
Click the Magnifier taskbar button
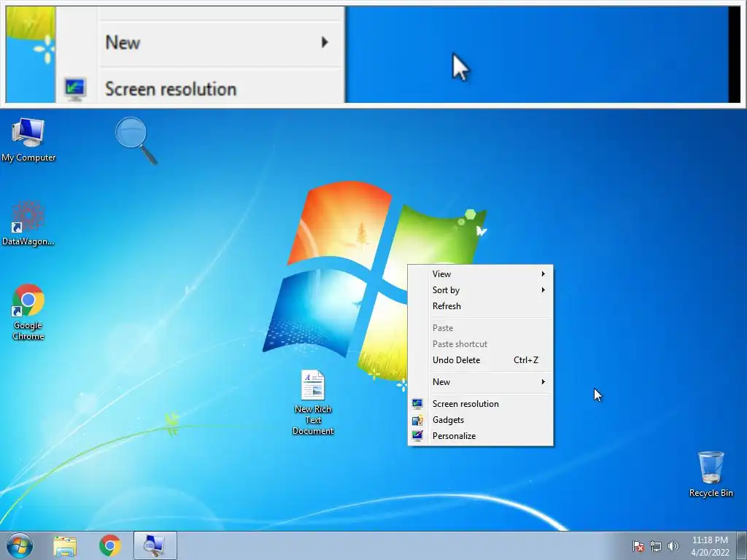pyautogui.click(x=155, y=545)
